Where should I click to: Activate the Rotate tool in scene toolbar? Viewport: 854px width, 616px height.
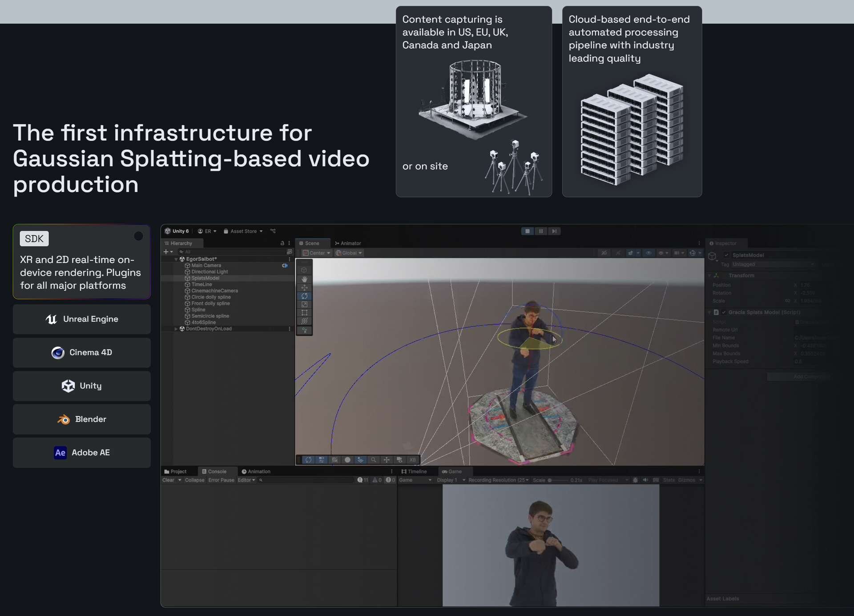point(304,296)
